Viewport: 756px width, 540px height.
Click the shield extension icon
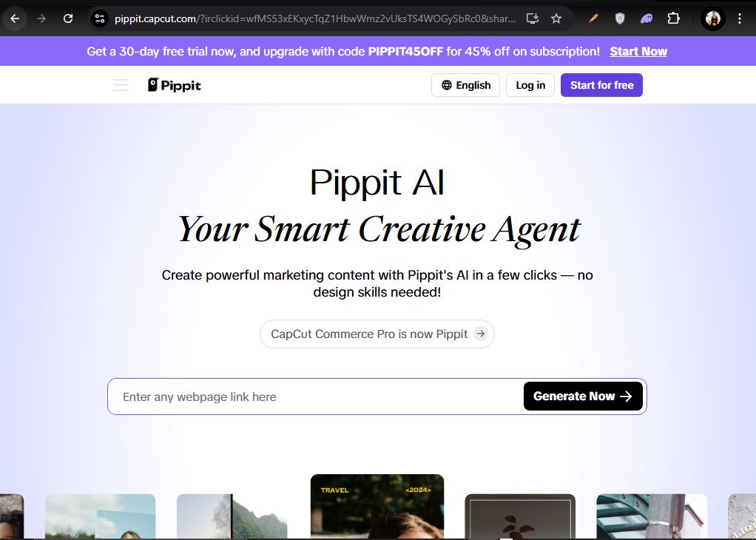pyautogui.click(x=620, y=18)
